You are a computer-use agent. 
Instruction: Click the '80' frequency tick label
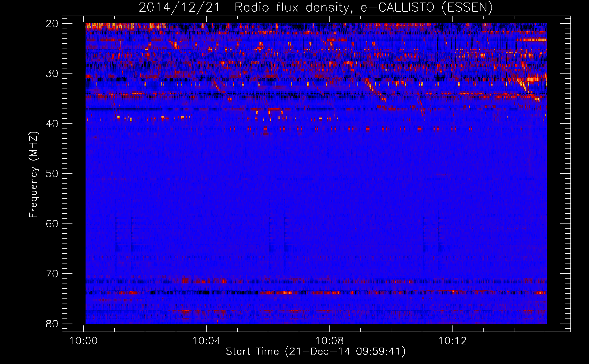52,324
